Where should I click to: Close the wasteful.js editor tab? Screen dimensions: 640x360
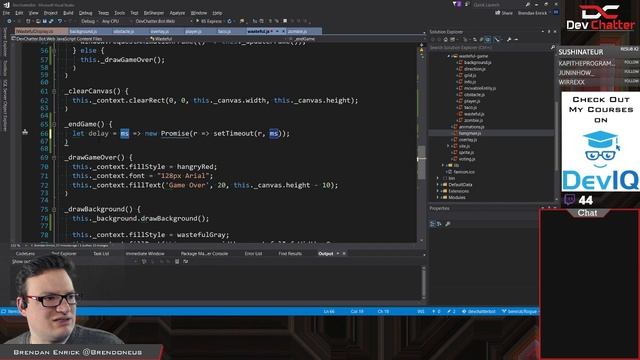[283, 31]
